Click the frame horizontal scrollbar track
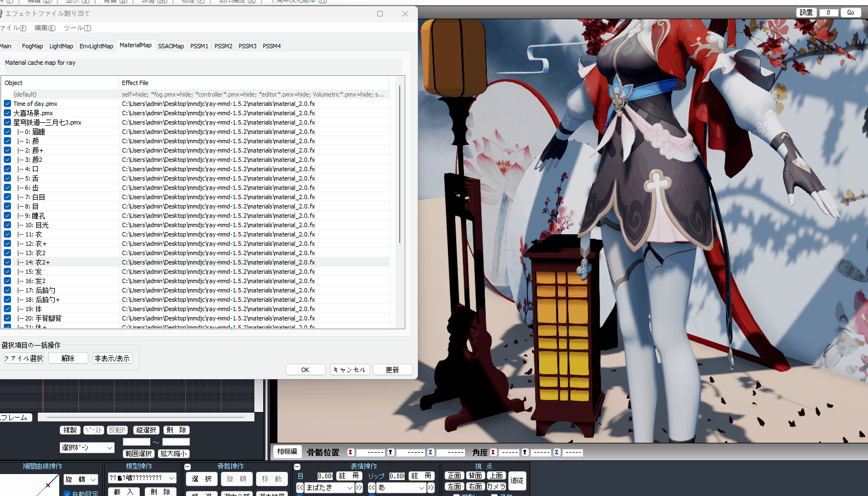The image size is (868, 496). coord(146,418)
